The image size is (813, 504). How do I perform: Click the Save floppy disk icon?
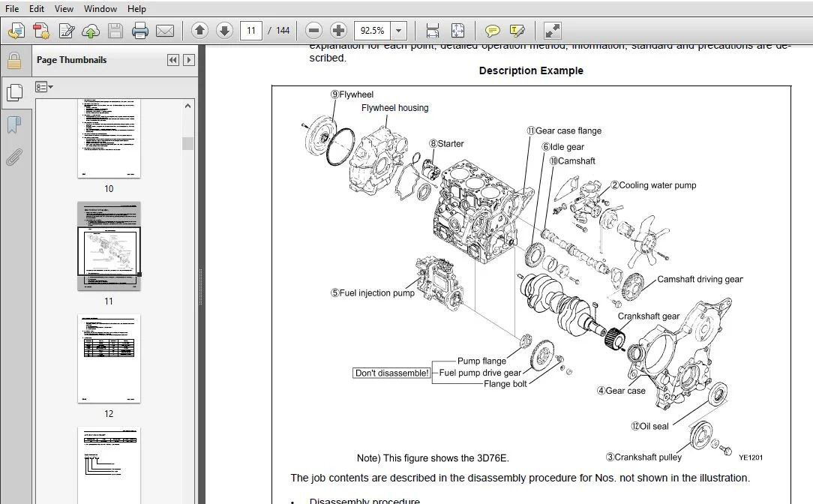click(115, 31)
